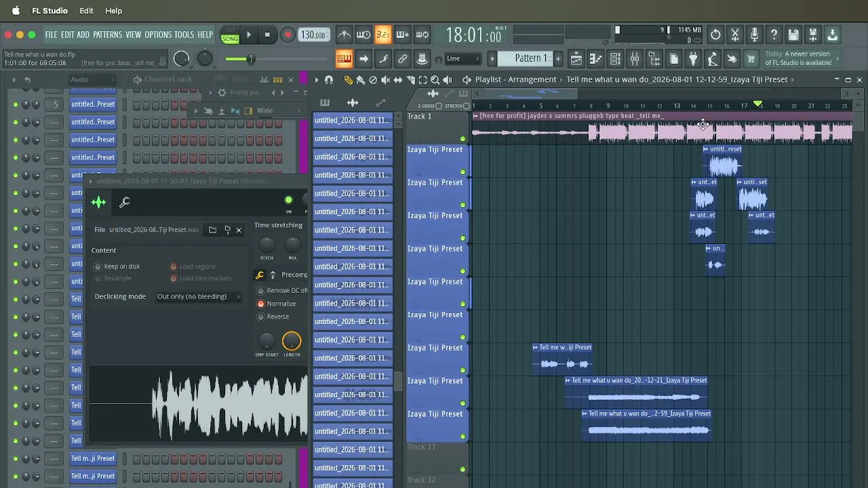Open the Mixer view icon
Viewport: 868px width, 488px height.
click(x=635, y=59)
